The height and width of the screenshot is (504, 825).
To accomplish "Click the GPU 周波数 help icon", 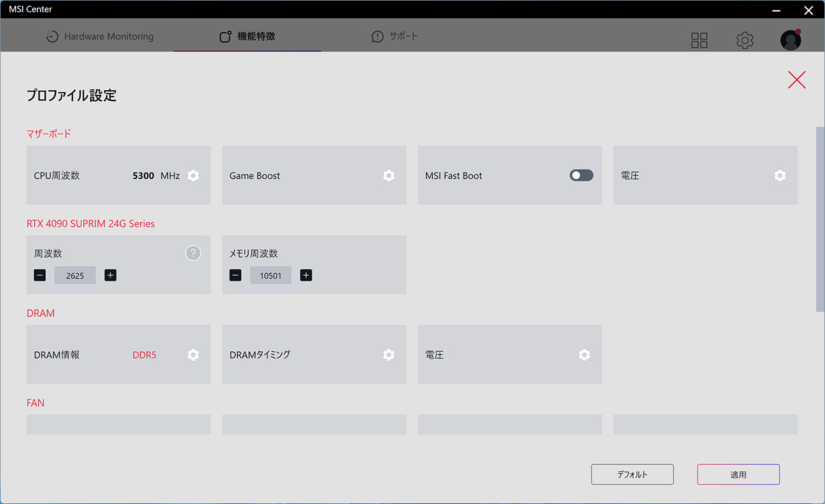I will tap(193, 253).
